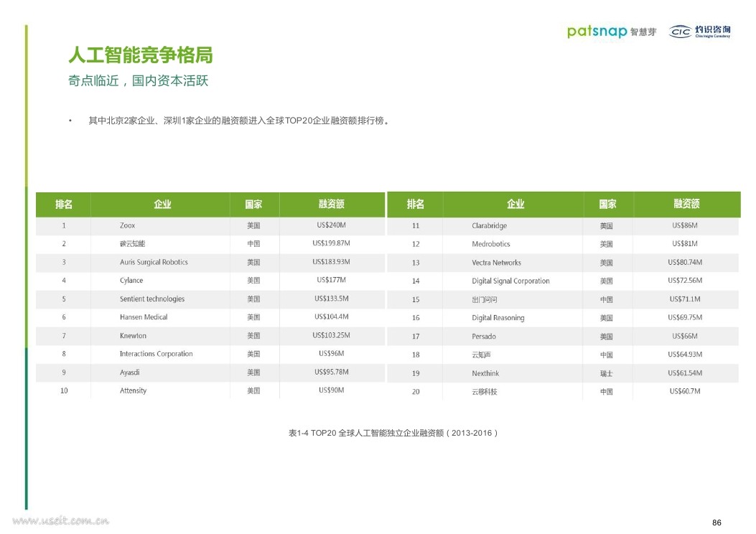Select the US$95.78M funding value
The height and width of the screenshot is (534, 756).
[331, 372]
